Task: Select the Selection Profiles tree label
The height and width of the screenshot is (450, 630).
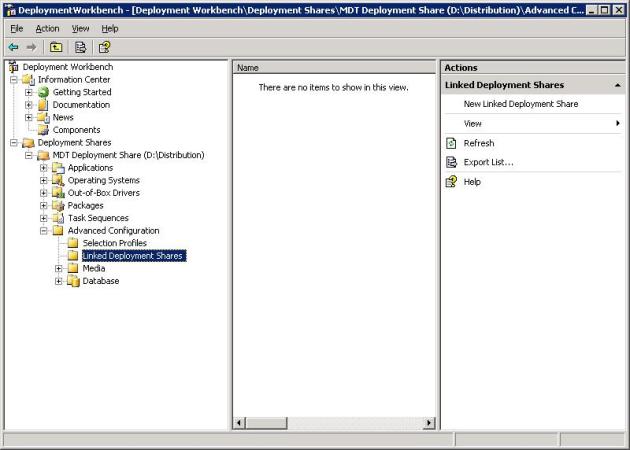Action: tap(115, 243)
